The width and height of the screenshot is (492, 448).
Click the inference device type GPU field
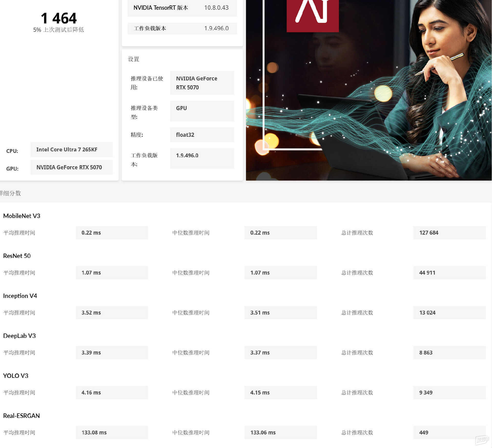[202, 111]
